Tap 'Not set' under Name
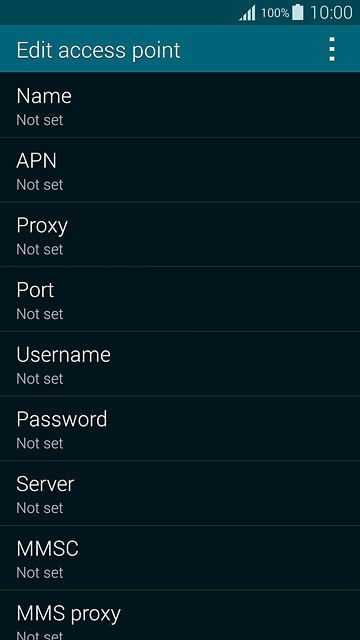The height and width of the screenshot is (640, 360). pyautogui.click(x=40, y=120)
